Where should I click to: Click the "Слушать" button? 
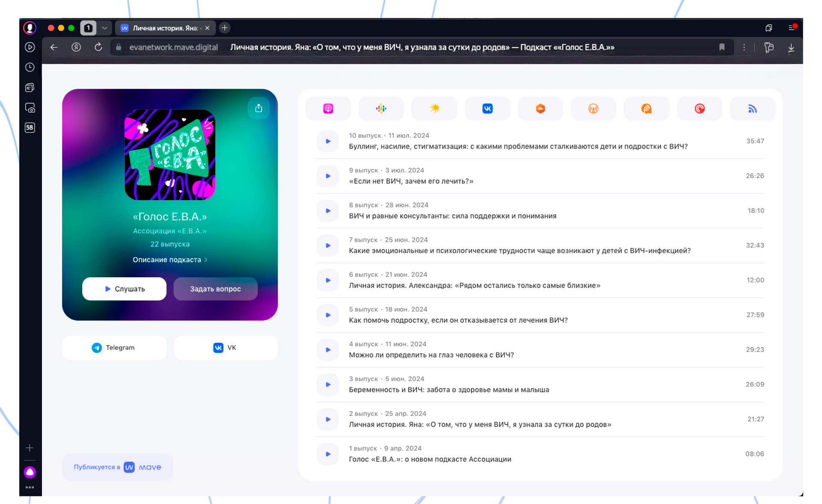124,289
